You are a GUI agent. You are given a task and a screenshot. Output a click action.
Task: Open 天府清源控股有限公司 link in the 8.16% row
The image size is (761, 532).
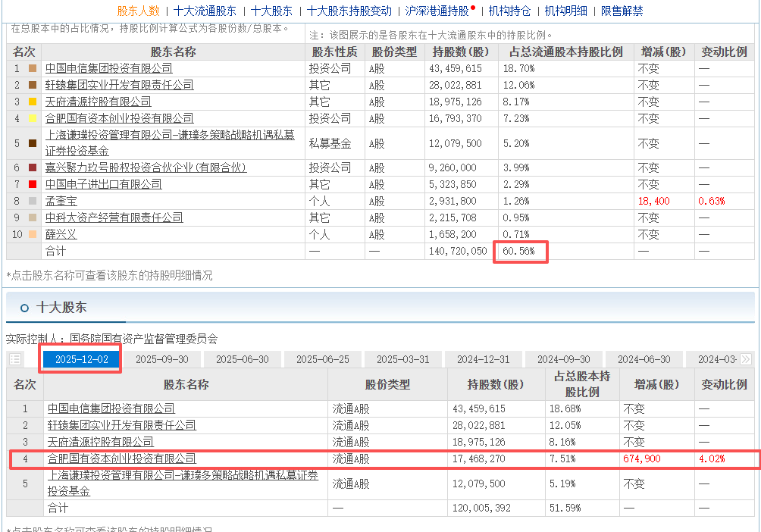pyautogui.click(x=101, y=442)
